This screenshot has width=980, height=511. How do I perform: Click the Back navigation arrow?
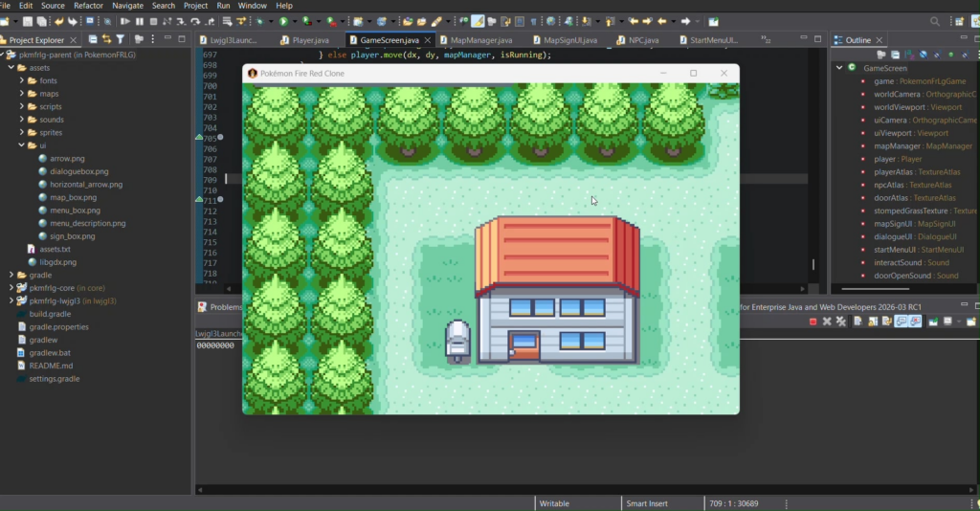(662, 22)
